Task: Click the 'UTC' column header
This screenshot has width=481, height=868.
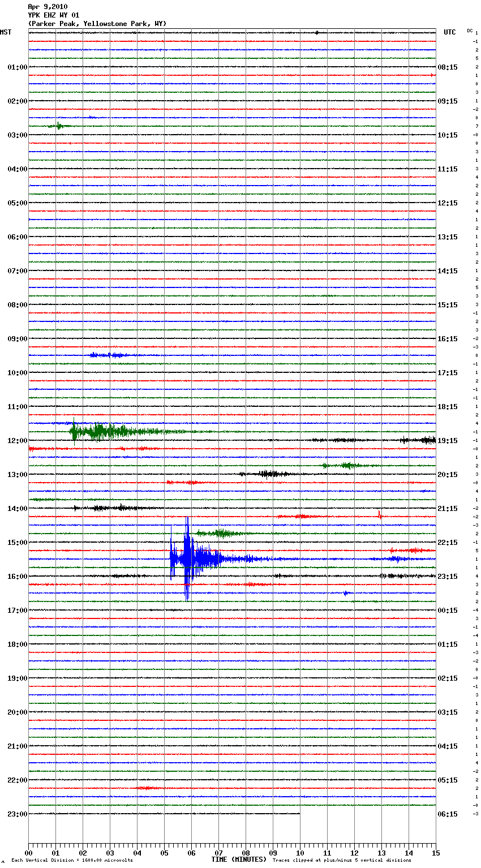Action: [450, 32]
